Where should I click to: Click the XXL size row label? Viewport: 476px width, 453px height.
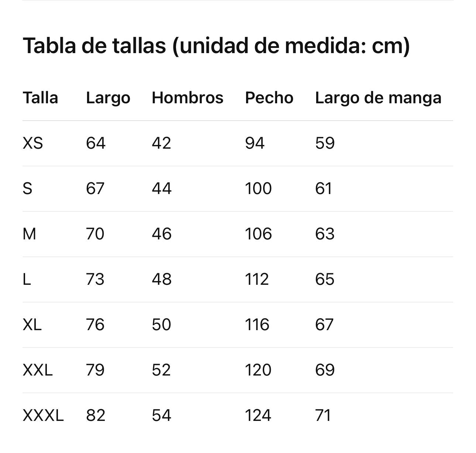tap(38, 370)
